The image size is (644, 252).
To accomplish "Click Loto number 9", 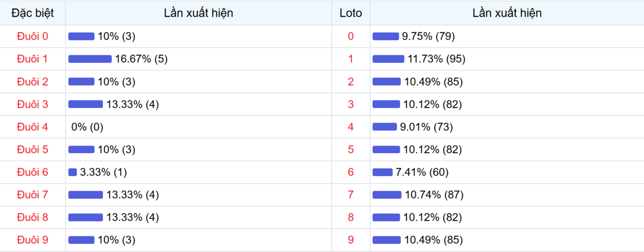I will tap(351, 240).
